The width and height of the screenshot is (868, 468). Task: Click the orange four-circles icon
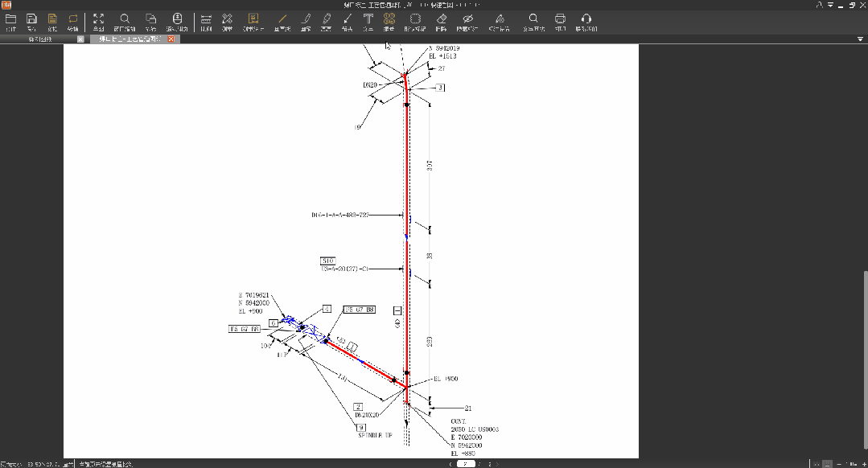point(389,18)
